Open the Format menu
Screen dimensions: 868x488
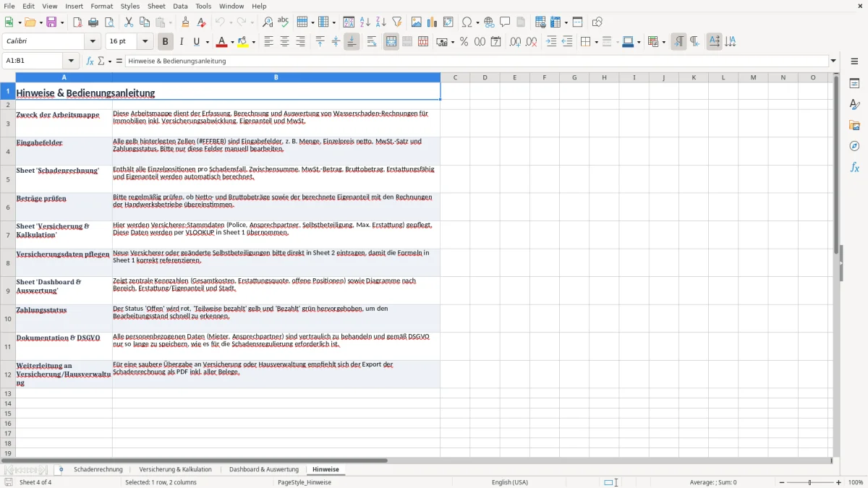tap(102, 6)
